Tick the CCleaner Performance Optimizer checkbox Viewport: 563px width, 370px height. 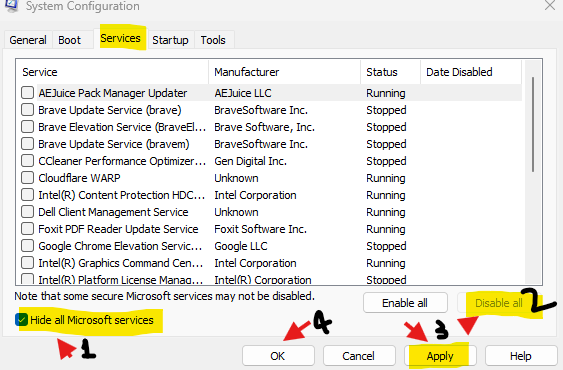[27, 161]
